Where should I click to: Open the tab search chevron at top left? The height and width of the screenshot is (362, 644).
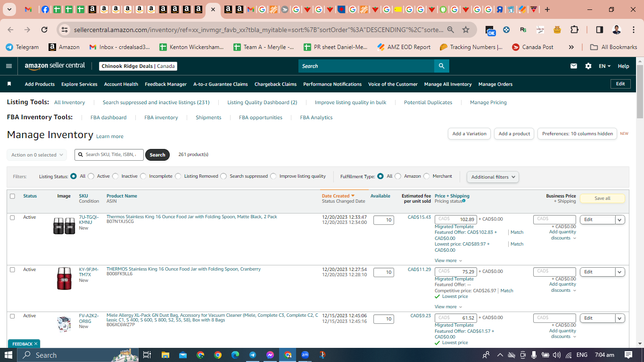tap(9, 9)
